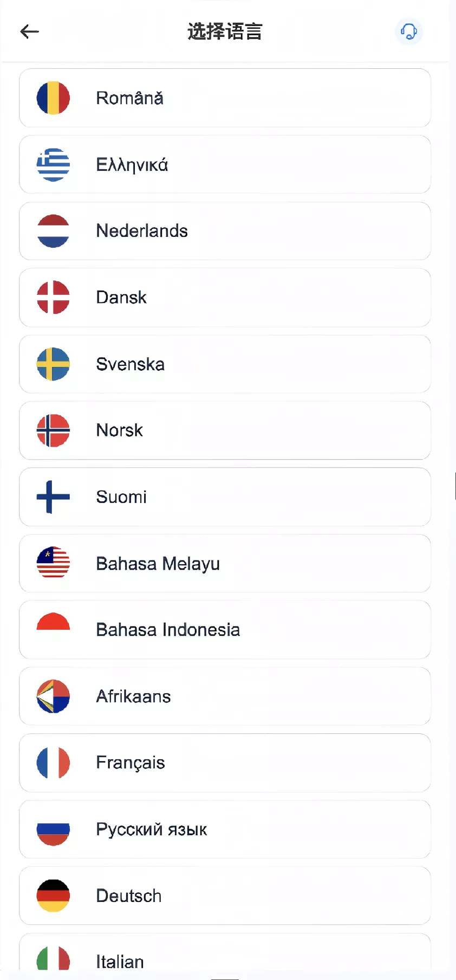Select Ελληνικά language entry
Image resolution: width=456 pixels, height=980 pixels.
tap(225, 165)
